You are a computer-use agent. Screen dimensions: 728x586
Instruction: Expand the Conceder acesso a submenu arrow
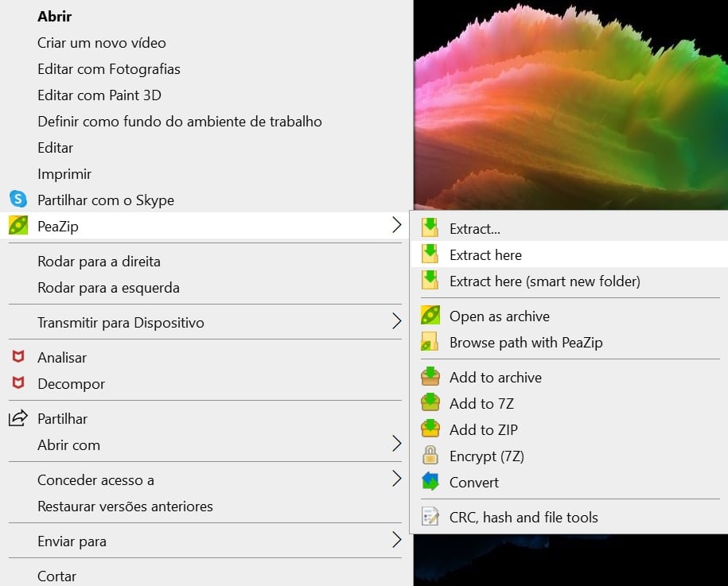[x=396, y=479]
